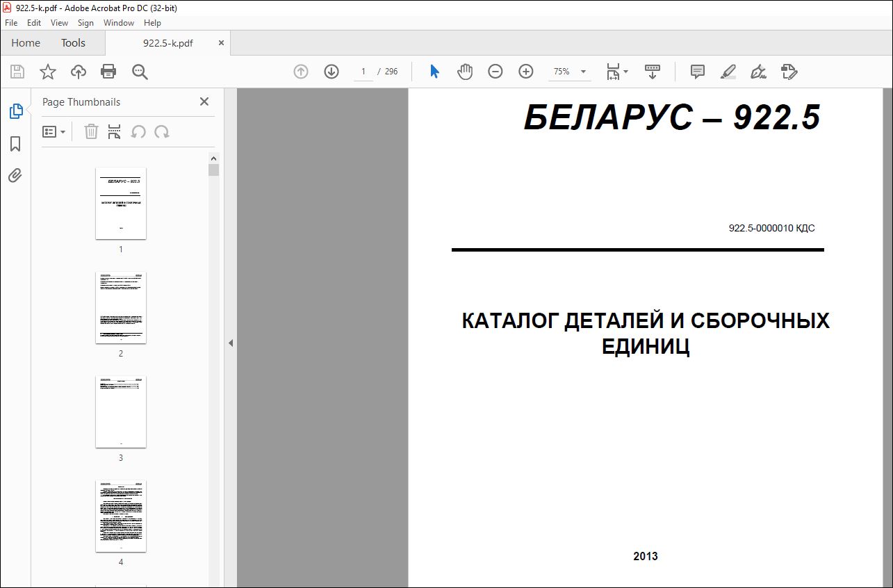This screenshot has height=588, width=893.
Task: Choose the Selection arrow tool
Action: click(x=434, y=72)
